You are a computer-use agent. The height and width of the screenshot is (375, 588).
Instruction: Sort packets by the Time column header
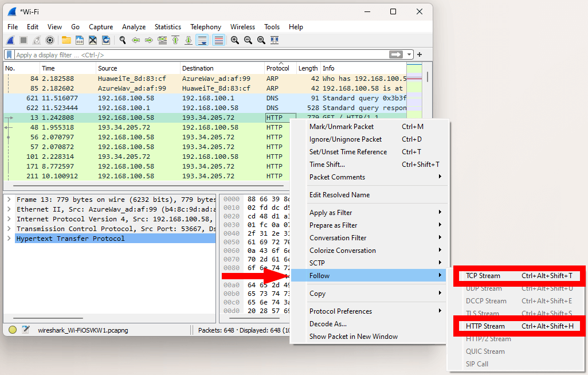pyautogui.click(x=68, y=68)
